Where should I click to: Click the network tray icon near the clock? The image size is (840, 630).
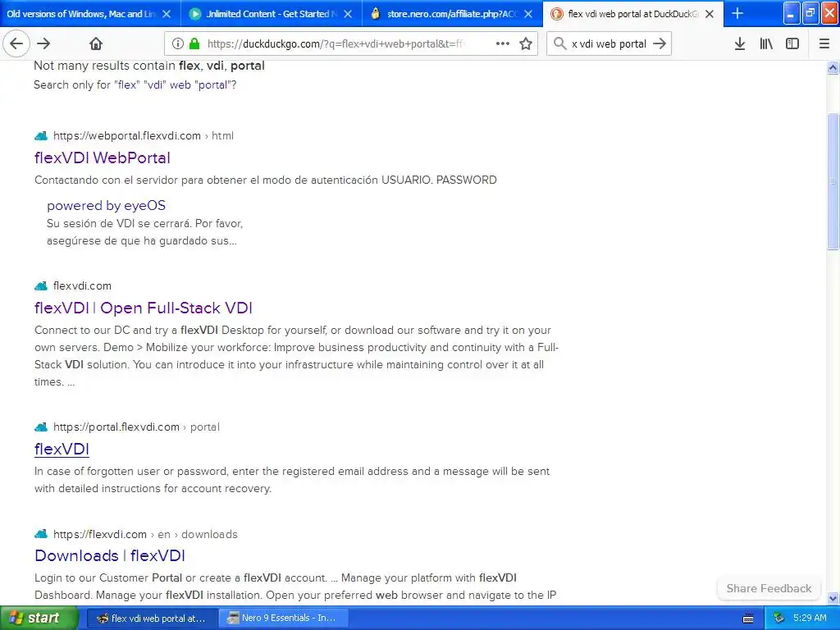(778, 619)
